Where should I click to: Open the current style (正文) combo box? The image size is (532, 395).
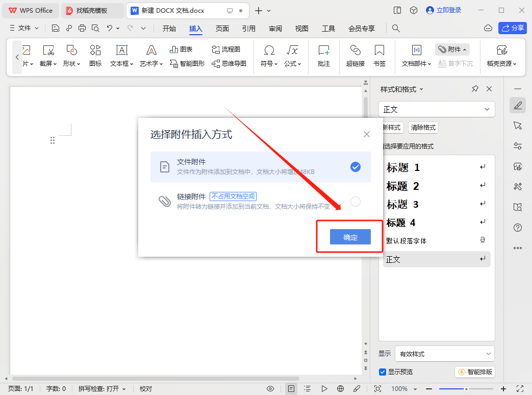[x=437, y=109]
